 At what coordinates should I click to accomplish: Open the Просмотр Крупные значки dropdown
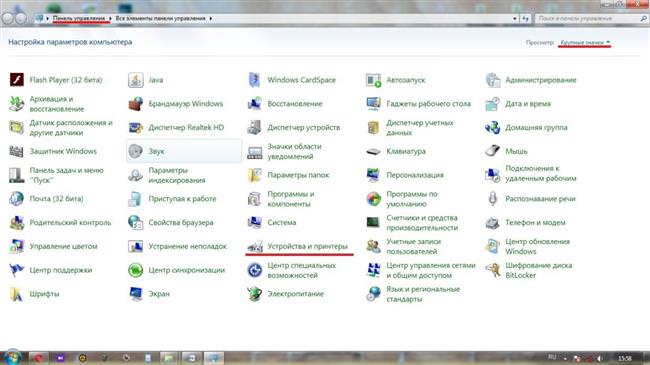pos(585,42)
